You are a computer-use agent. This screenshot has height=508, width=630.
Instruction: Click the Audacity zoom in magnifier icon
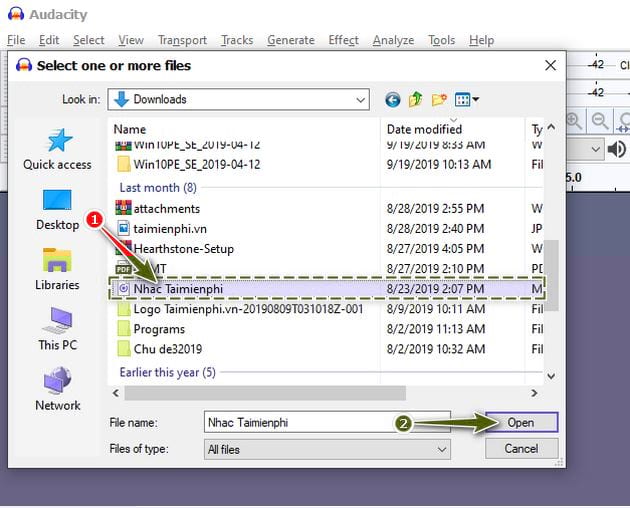(x=575, y=121)
